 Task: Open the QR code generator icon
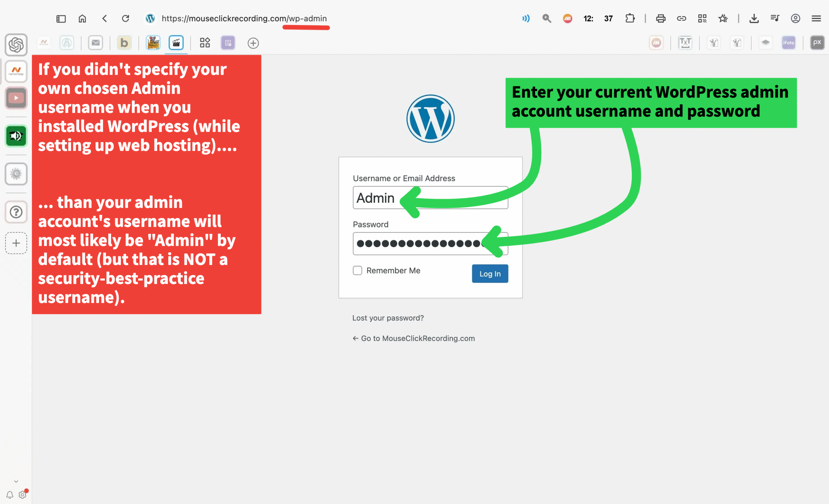[x=702, y=18]
